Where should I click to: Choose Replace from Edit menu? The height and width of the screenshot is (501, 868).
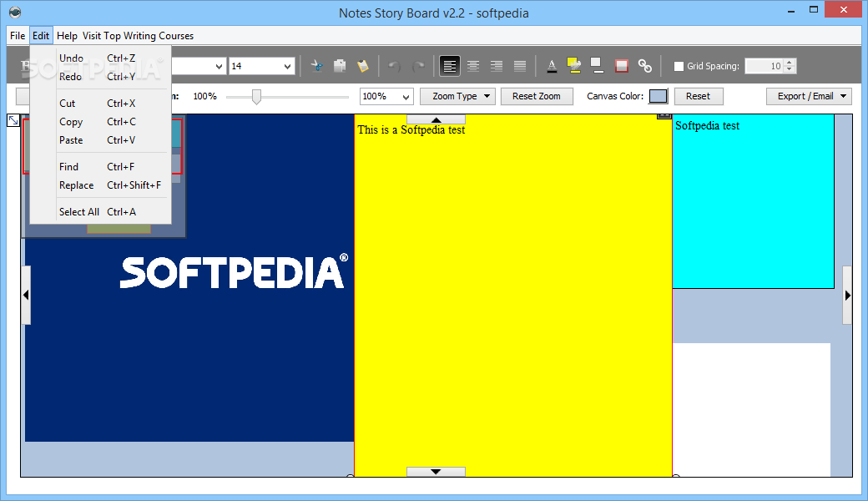tap(100, 185)
